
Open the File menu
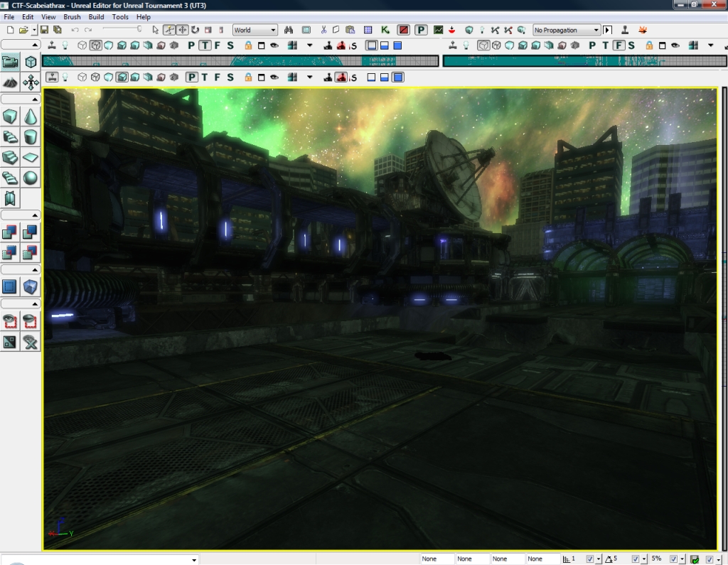9,17
